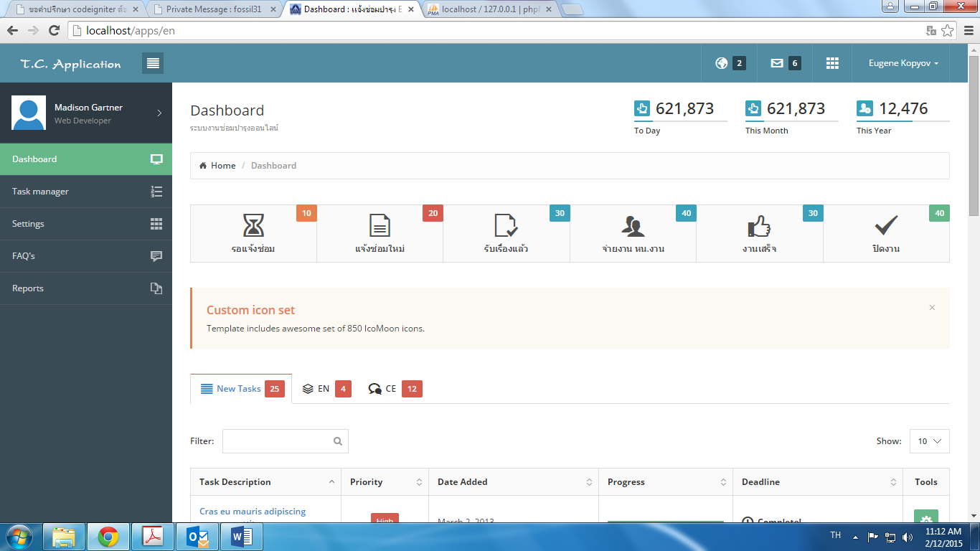Open Windows Start menu

[18, 537]
